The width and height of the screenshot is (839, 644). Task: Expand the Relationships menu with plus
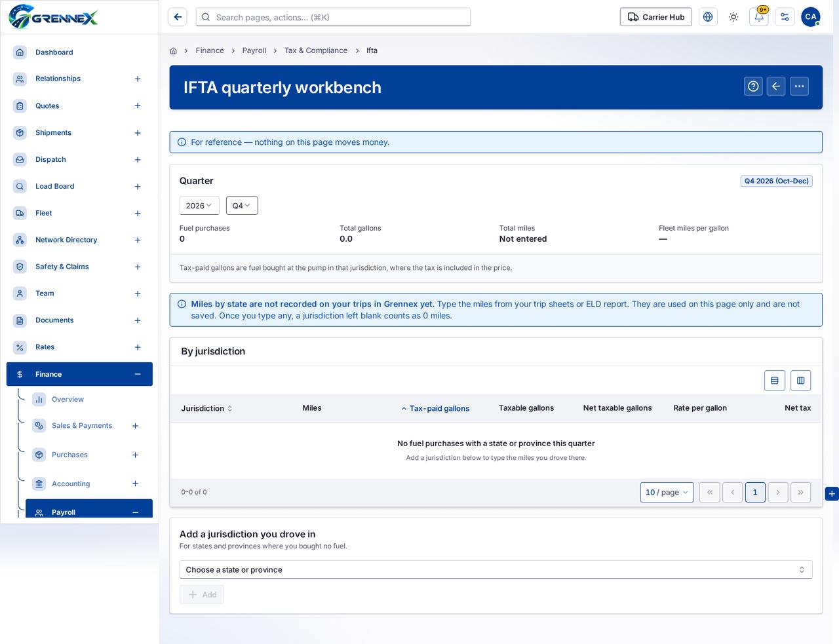(138, 79)
